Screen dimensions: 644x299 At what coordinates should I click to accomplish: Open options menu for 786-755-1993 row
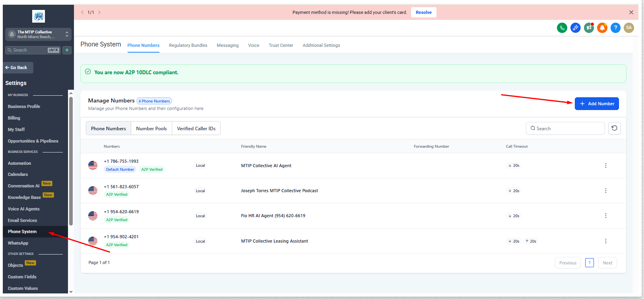pos(606,166)
